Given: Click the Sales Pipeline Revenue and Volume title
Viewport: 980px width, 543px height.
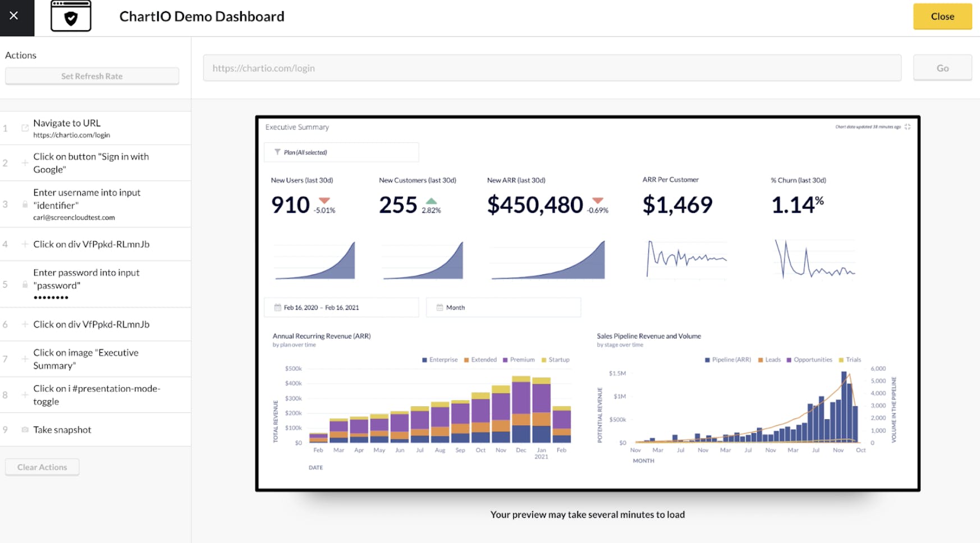Looking at the screenshot, I should tap(649, 336).
